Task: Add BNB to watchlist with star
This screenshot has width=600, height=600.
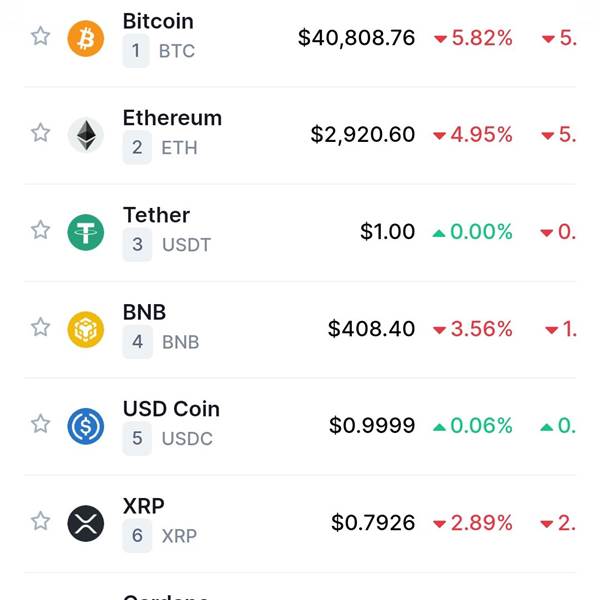Action: pos(40,327)
